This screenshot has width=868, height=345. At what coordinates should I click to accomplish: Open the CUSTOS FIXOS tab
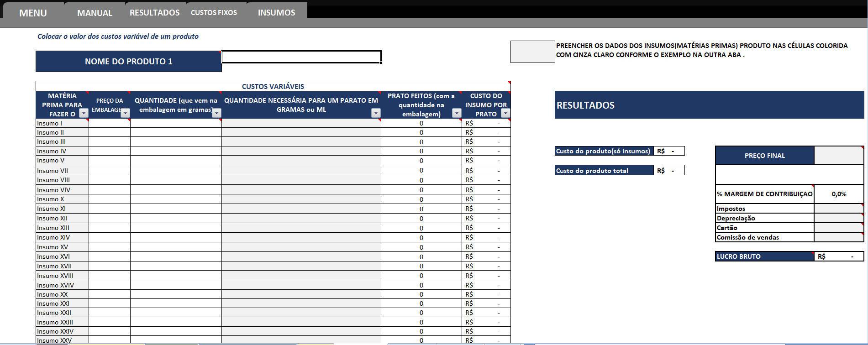point(214,13)
